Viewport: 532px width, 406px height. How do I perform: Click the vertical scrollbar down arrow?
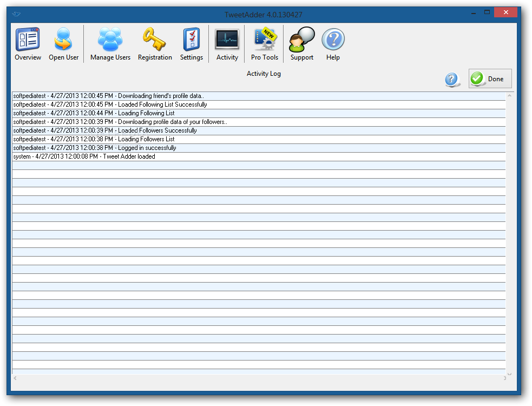(509, 374)
